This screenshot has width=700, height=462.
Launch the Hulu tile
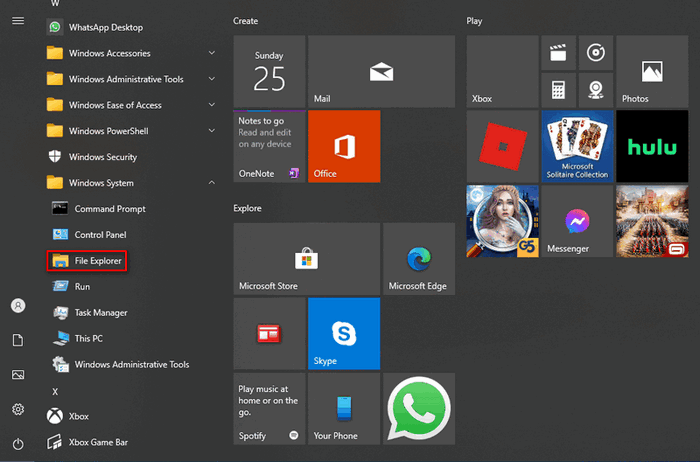[652, 146]
